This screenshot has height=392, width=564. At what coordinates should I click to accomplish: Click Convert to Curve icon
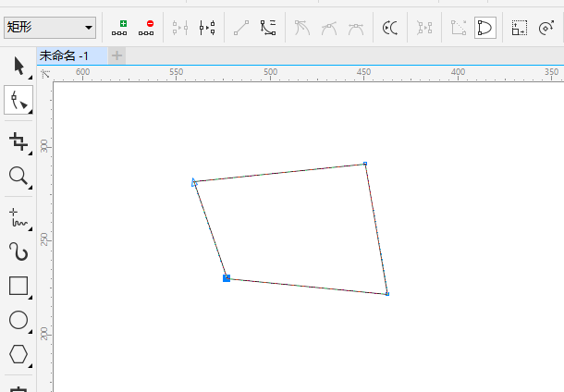[268, 28]
